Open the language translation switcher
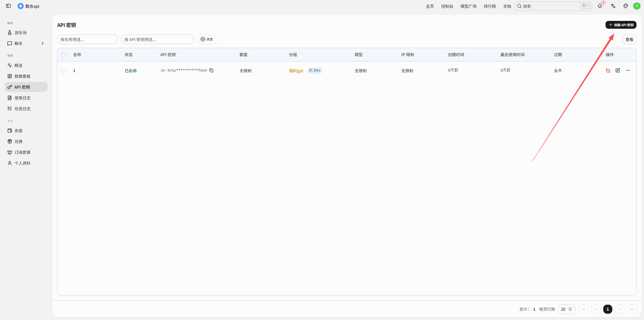The width and height of the screenshot is (644, 320). click(x=613, y=6)
